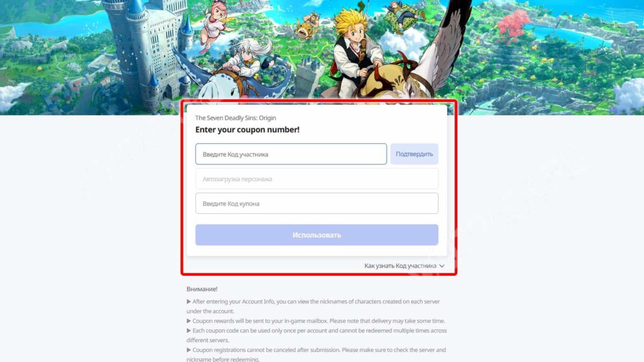Expand "Как узнать Код участника" help link
644x362 pixels.
pyautogui.click(x=400, y=265)
